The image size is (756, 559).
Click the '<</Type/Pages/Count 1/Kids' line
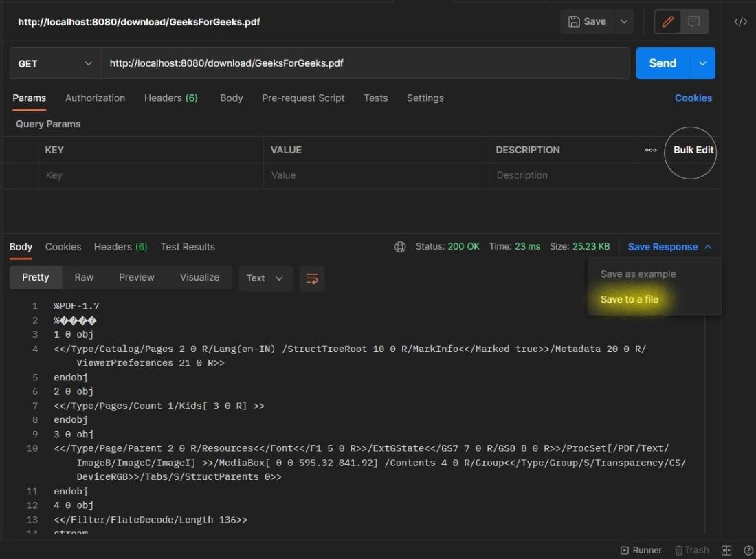pos(159,406)
